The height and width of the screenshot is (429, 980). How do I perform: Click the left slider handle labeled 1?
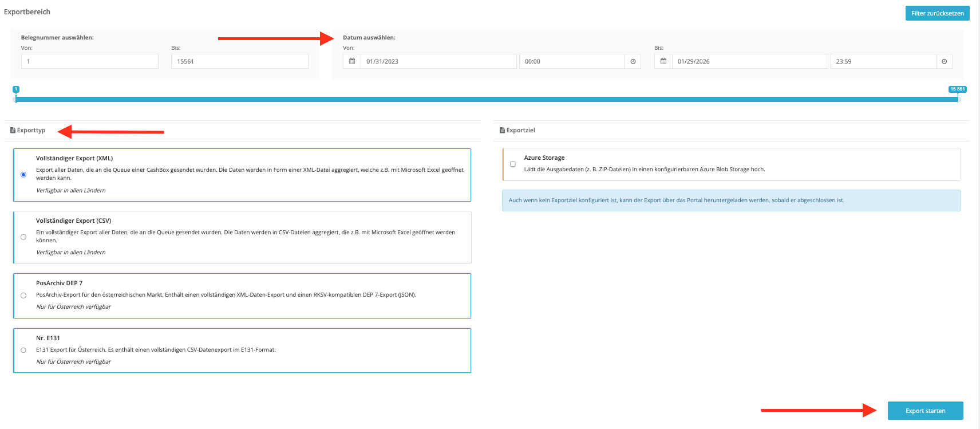click(x=16, y=99)
